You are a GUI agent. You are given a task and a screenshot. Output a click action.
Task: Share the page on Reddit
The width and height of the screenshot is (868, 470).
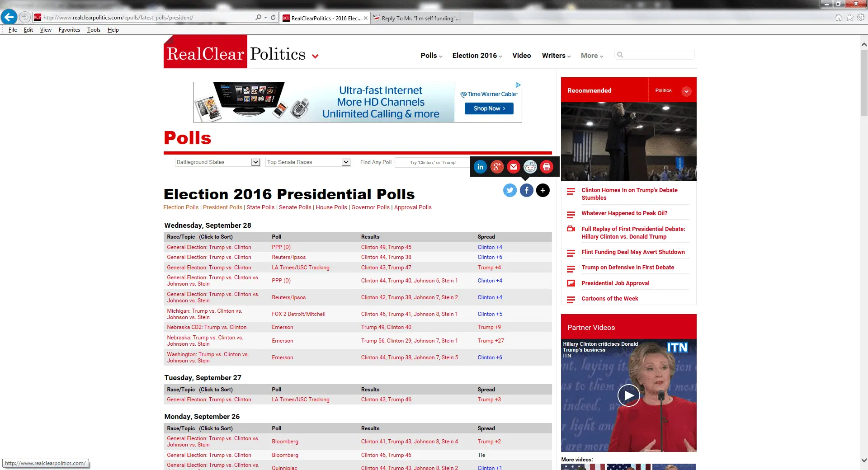pyautogui.click(x=530, y=167)
